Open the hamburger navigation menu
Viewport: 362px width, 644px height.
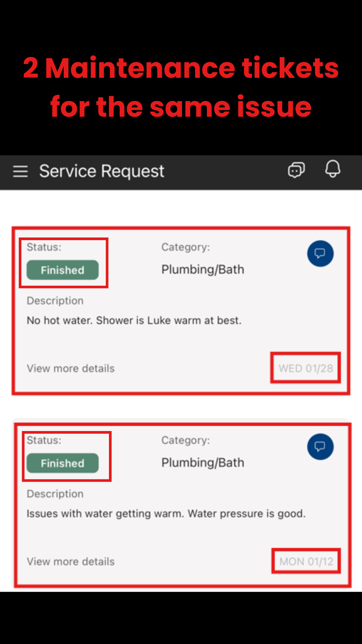click(x=20, y=171)
